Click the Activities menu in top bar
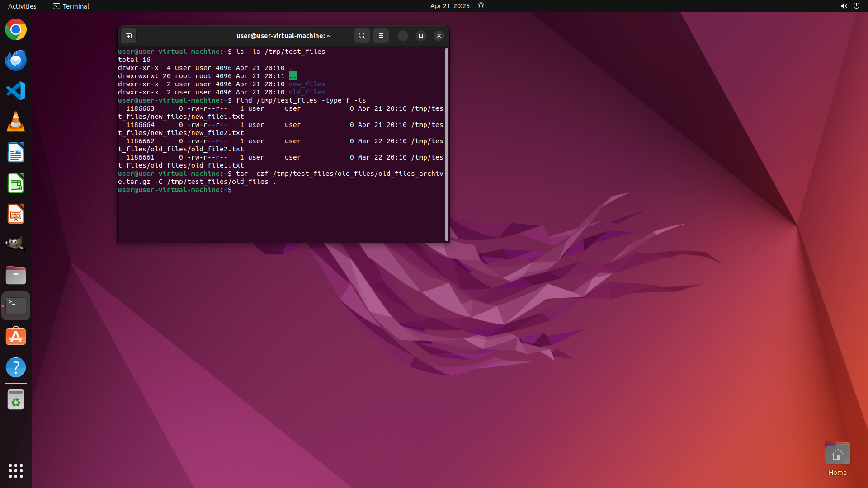This screenshot has height=488, width=868. (22, 6)
